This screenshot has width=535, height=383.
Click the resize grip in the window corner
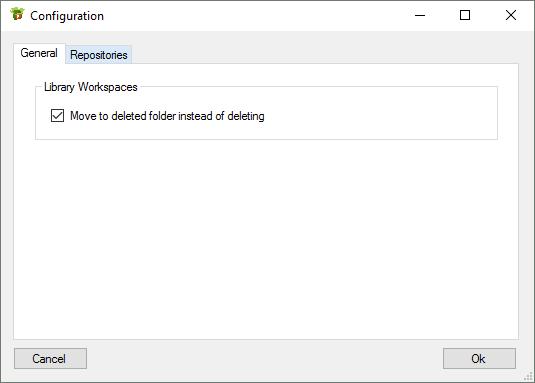tap(529, 376)
